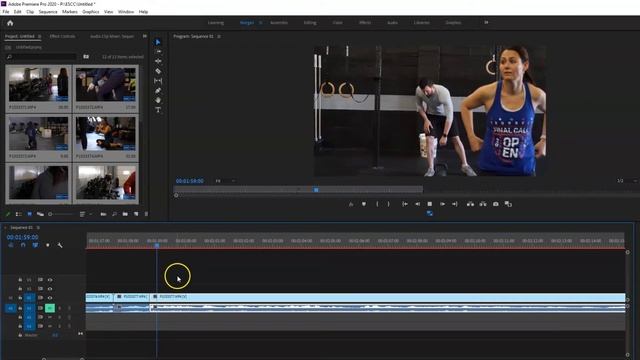The image size is (640, 360).
Task: Expand the Project panel group overflow chevrons
Action: pos(144,36)
